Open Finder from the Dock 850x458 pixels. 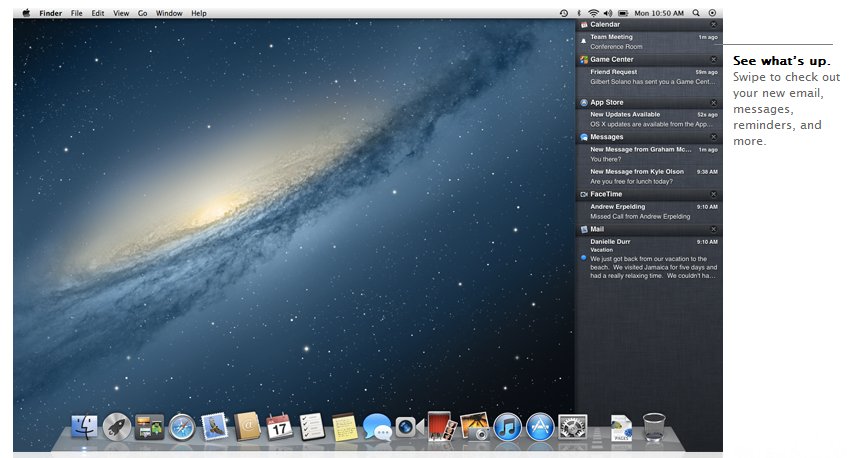(x=84, y=427)
